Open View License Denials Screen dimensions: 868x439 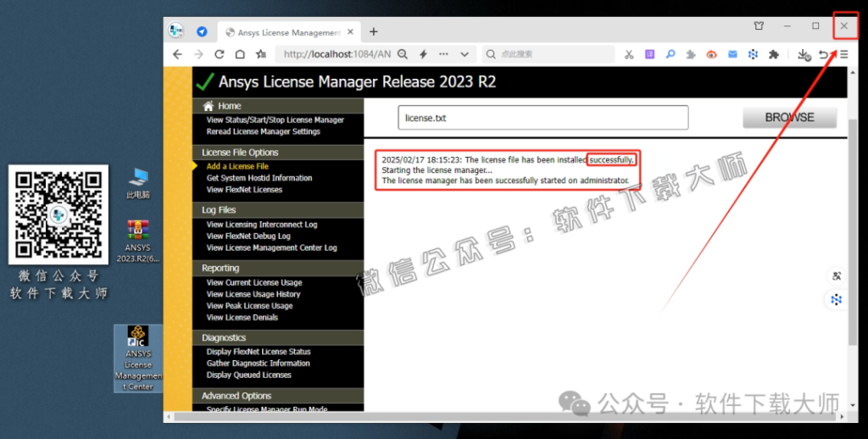(x=242, y=317)
